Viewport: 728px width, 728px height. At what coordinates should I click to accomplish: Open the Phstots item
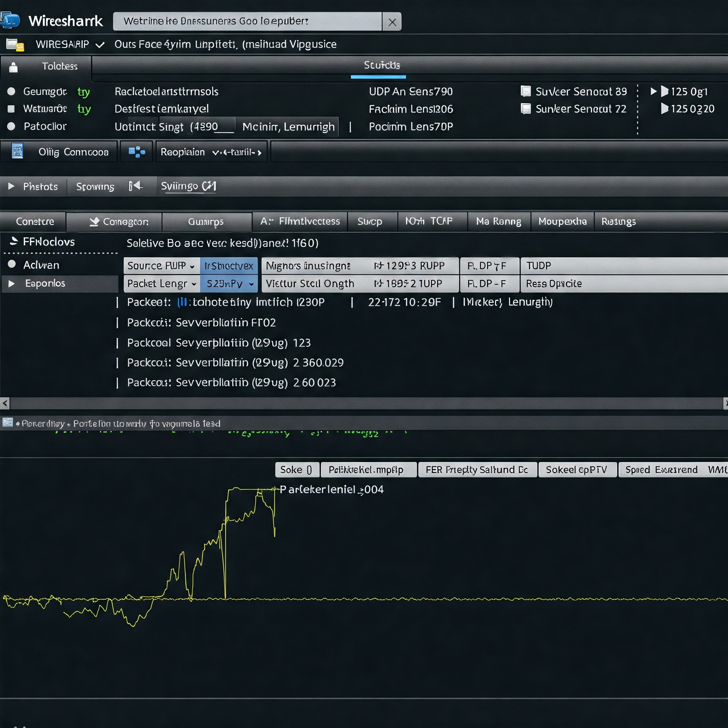(x=40, y=187)
